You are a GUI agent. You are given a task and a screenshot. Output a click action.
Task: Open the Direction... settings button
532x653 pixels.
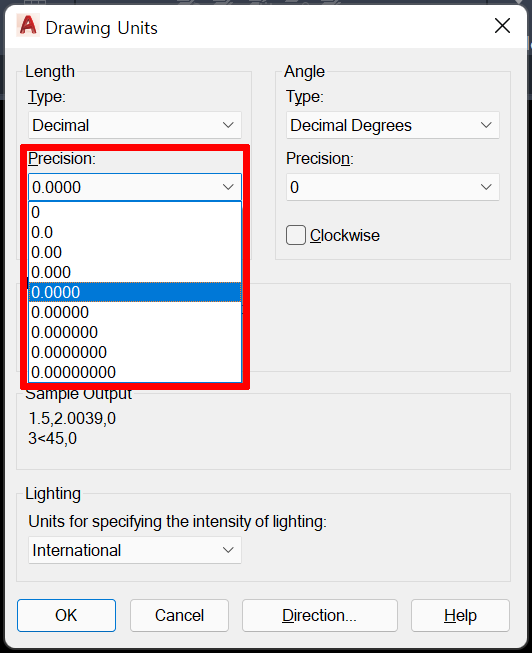pos(320,615)
